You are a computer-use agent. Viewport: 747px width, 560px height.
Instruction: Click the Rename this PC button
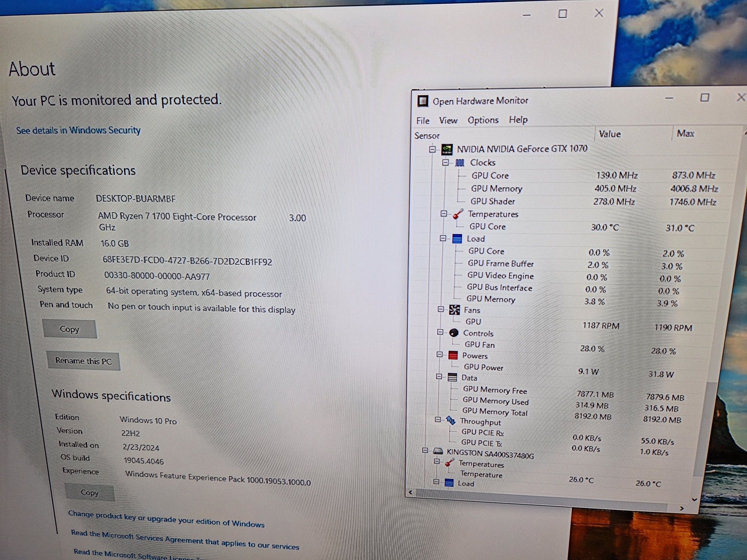84,361
